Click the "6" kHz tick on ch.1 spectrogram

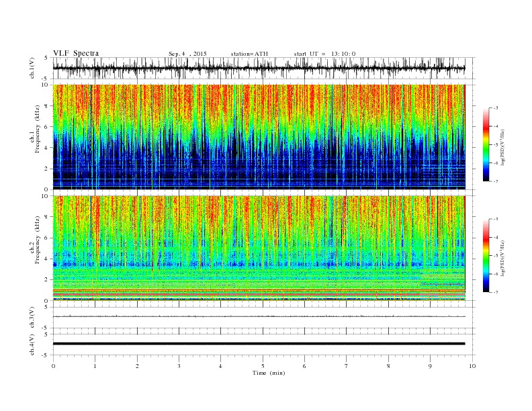pos(46,127)
